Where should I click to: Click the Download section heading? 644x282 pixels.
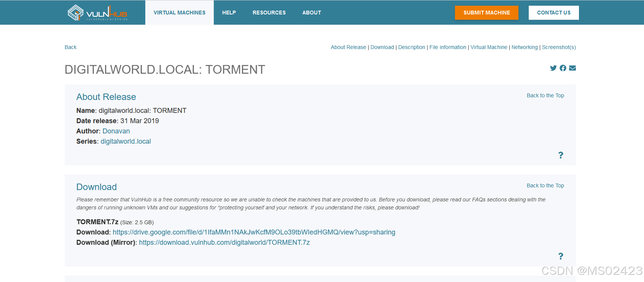pos(97,187)
